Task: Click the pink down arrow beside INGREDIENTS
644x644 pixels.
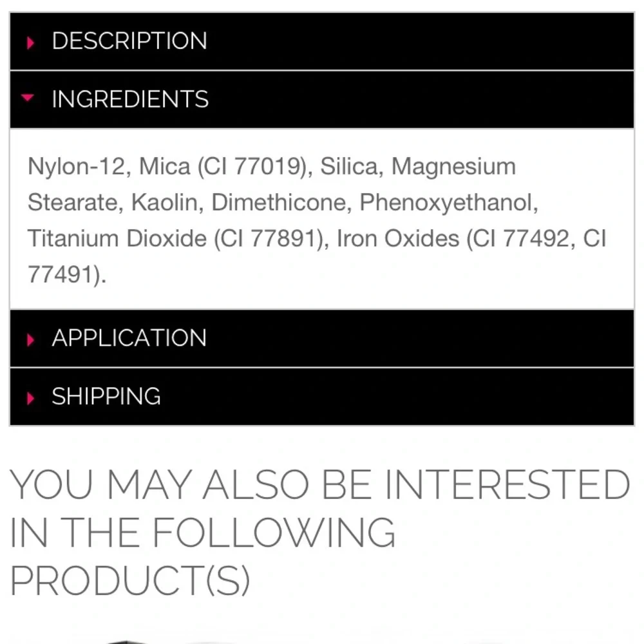Action: tap(28, 97)
